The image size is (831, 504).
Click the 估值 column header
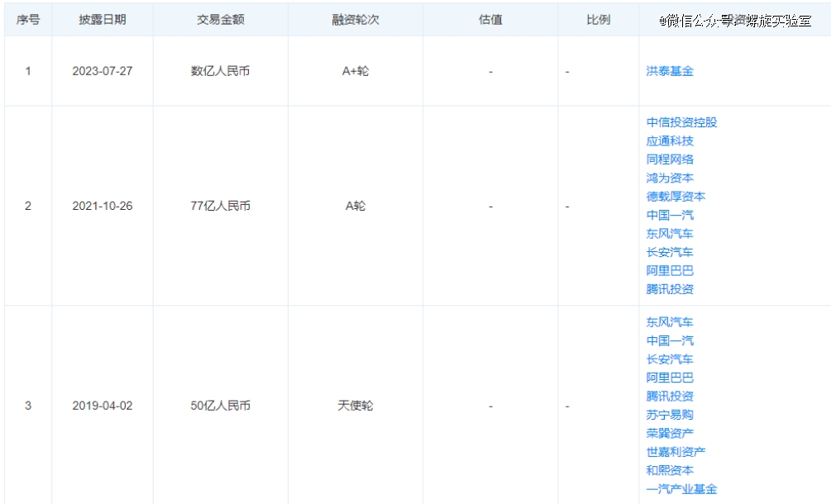tap(491, 20)
